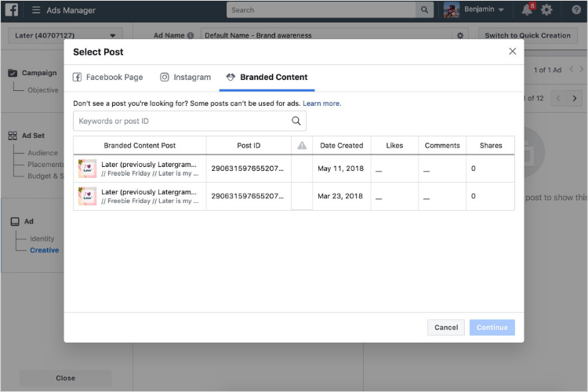Click the Comments column header

click(442, 146)
